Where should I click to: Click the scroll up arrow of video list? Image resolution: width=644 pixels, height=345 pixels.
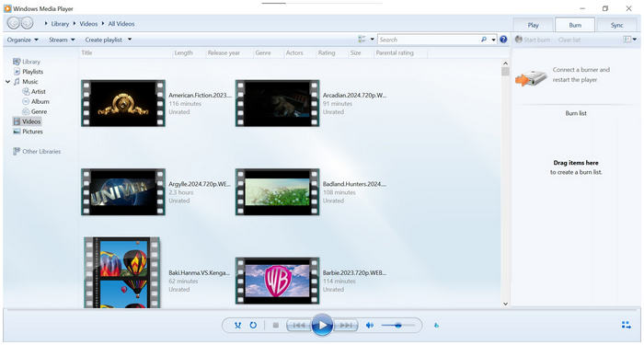pos(506,63)
